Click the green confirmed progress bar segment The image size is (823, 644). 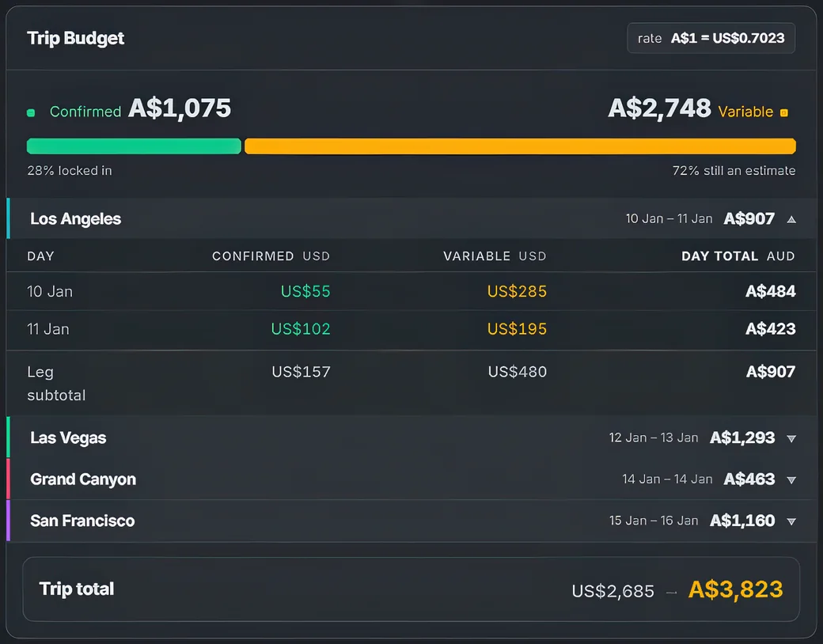coord(134,146)
